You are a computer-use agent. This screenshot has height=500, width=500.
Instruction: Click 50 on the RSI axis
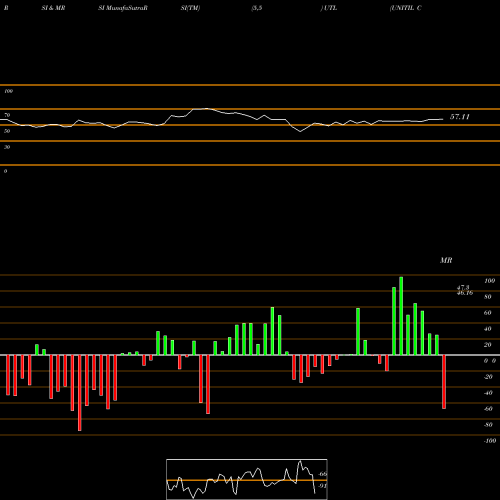(x=7, y=131)
